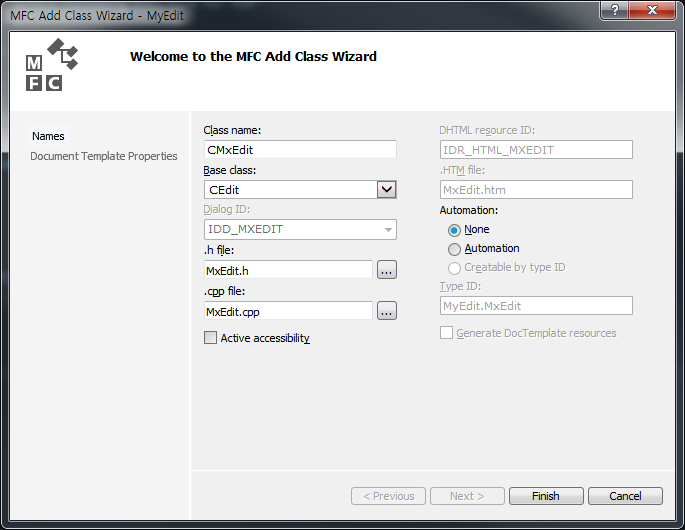Click the Type ID input field
This screenshot has width=685, height=530.
click(536, 305)
